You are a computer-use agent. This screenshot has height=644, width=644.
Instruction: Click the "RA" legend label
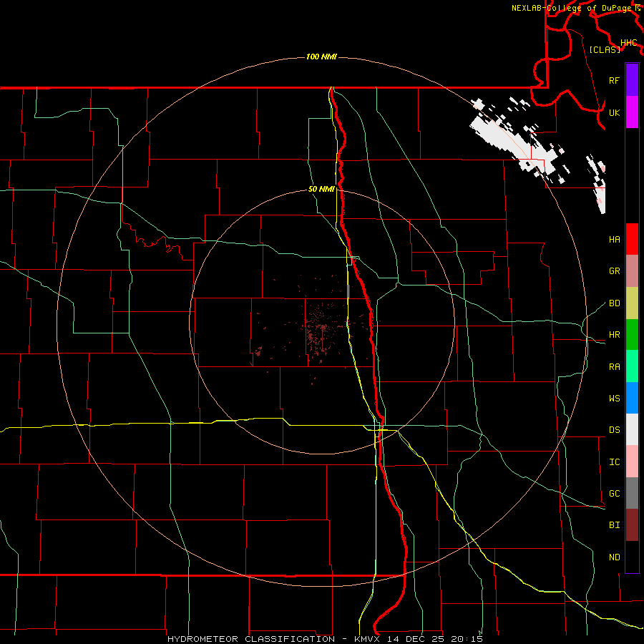pyautogui.click(x=614, y=367)
